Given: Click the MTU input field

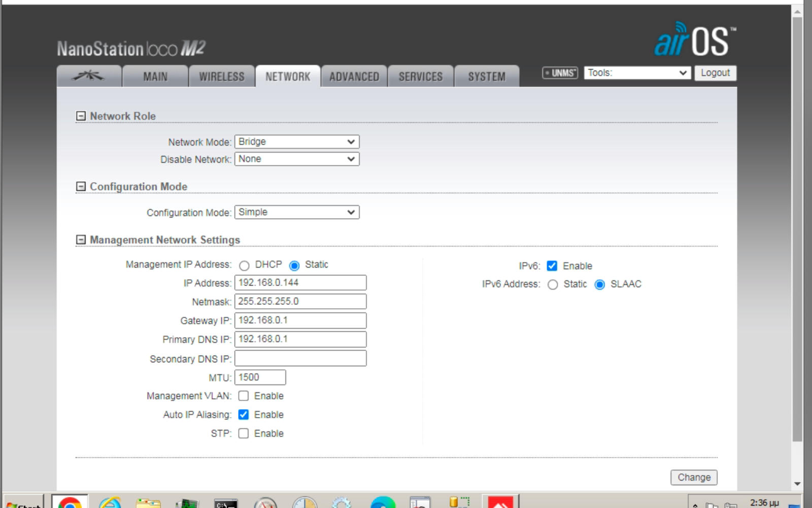Looking at the screenshot, I should tap(260, 377).
